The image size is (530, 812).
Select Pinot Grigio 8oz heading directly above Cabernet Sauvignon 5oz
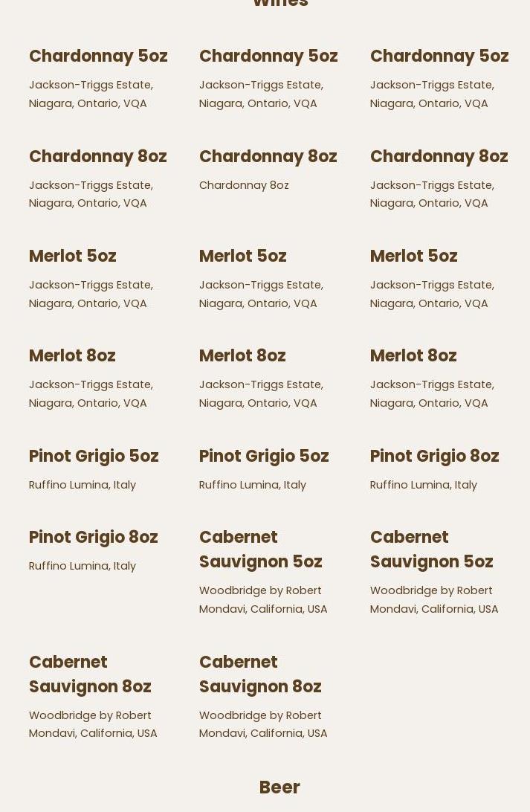tap(434, 456)
